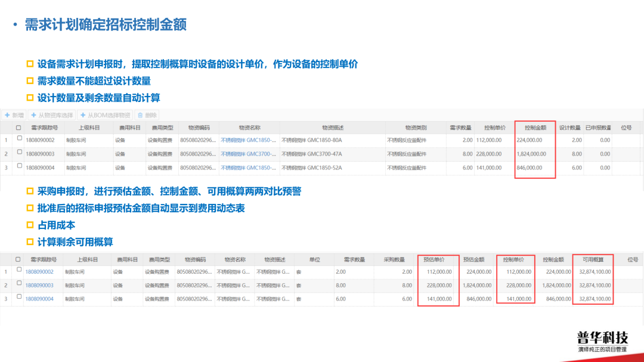Toggle select-all checkbox in upper table header
Screen dimensions: 644x362
[x=18, y=128]
